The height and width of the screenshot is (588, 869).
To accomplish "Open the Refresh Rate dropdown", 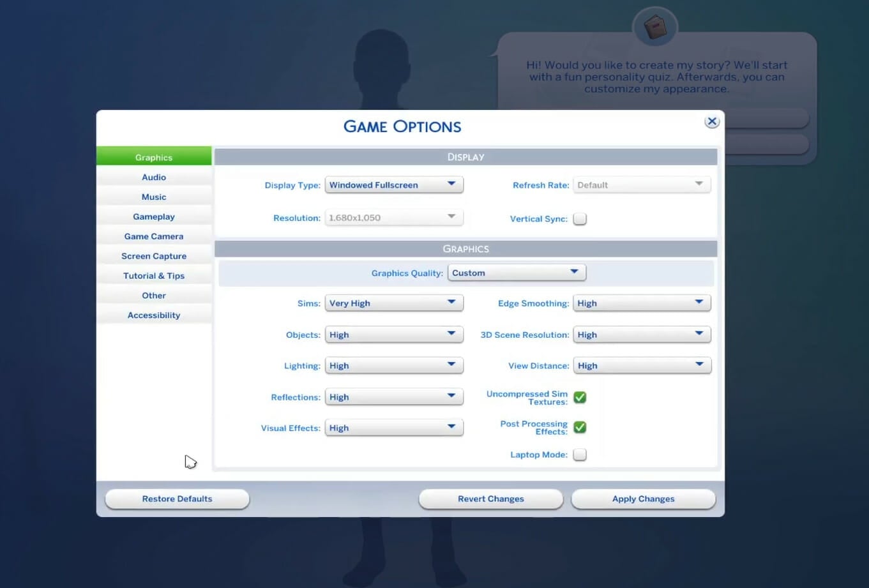I will click(641, 185).
